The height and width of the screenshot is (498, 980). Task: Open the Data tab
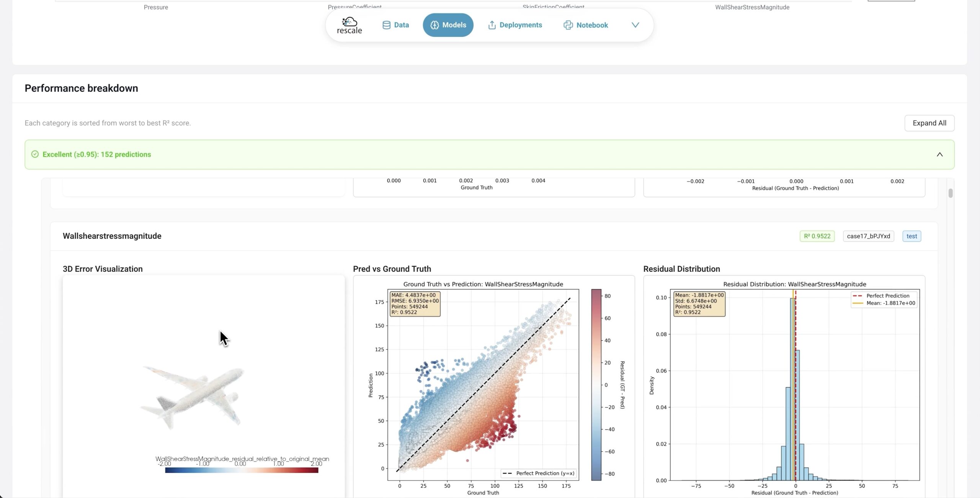[395, 25]
